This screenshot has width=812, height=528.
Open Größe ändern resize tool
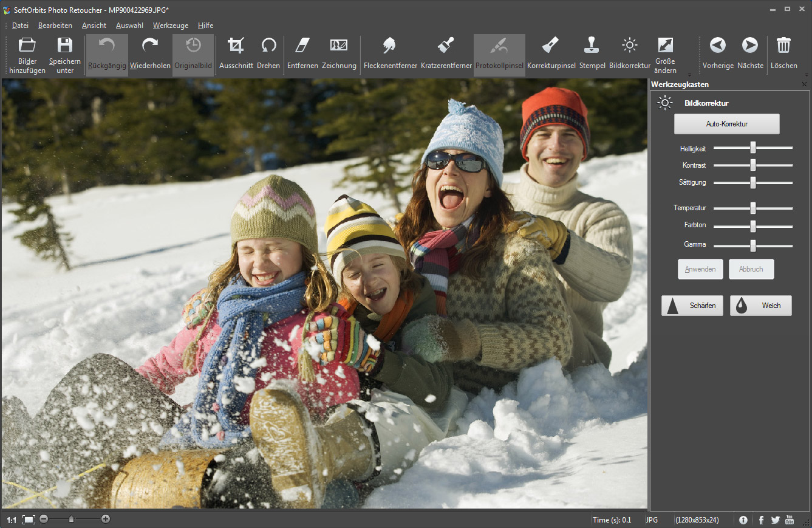click(665, 54)
